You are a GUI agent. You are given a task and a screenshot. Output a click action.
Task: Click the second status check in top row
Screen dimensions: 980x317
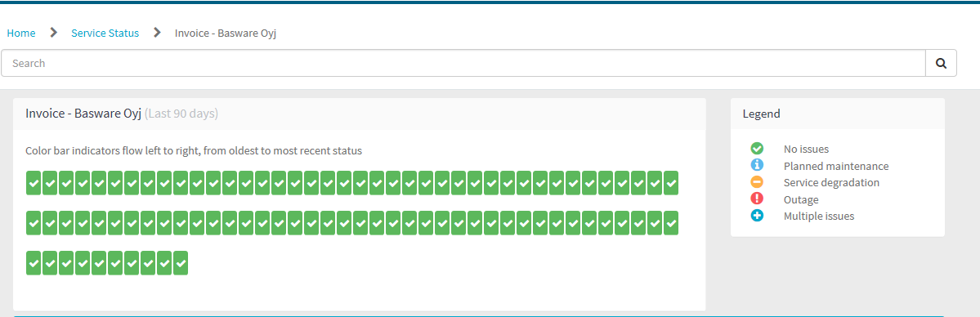(50, 182)
